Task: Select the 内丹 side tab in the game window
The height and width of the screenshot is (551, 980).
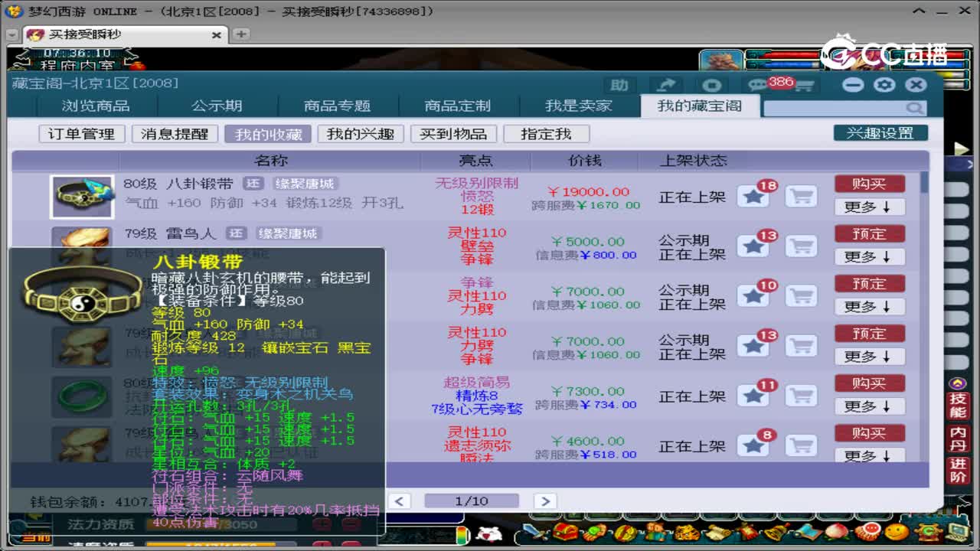Action: coord(958,439)
